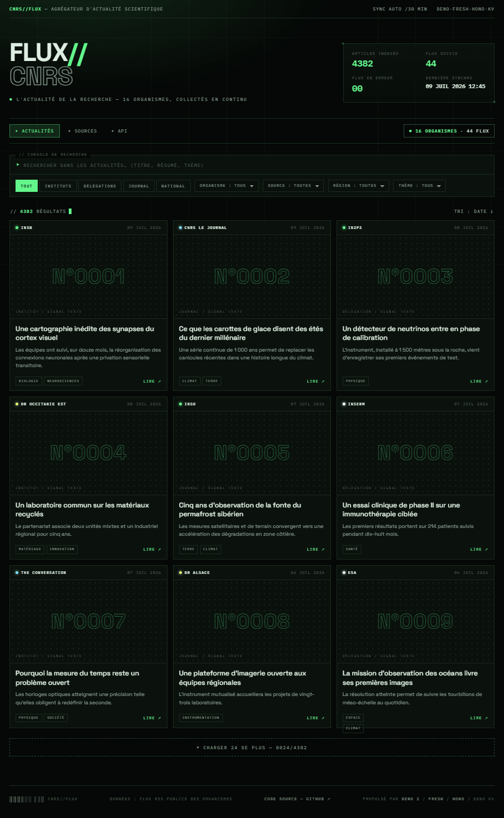This screenshot has width=504, height=818.
Task: Expand the Source dropdown
Action: tap(293, 186)
